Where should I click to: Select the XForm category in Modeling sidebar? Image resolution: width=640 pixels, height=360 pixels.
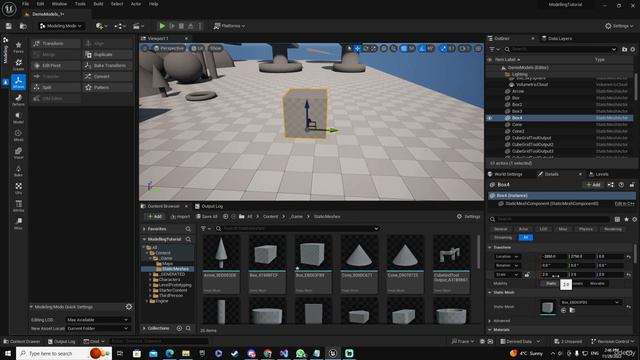(18, 82)
